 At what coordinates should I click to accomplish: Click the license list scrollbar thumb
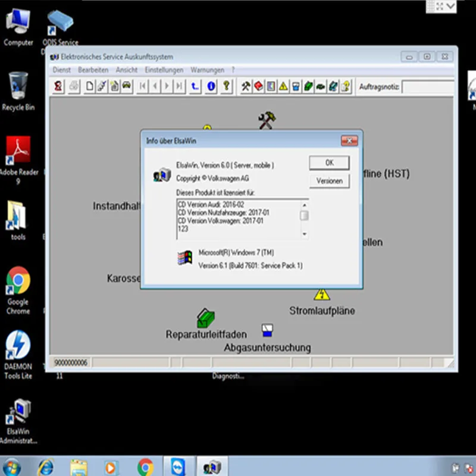click(304, 215)
